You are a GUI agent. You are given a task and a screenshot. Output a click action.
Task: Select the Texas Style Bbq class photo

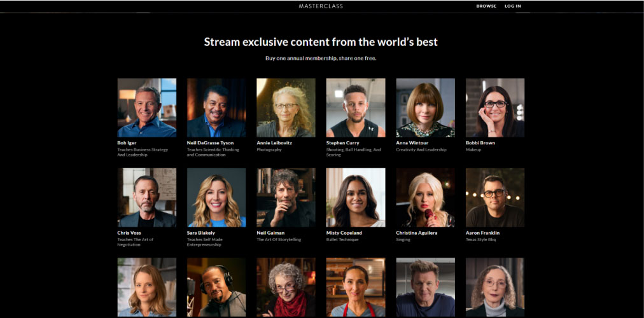pos(495,197)
